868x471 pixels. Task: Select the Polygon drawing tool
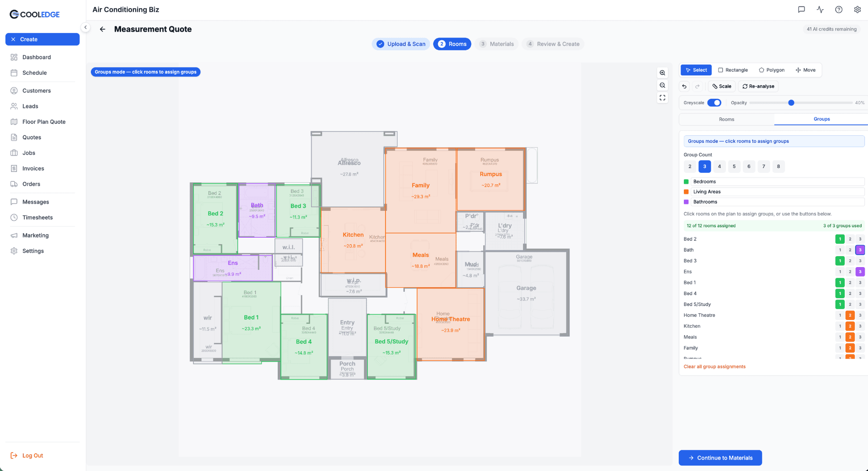pyautogui.click(x=772, y=70)
